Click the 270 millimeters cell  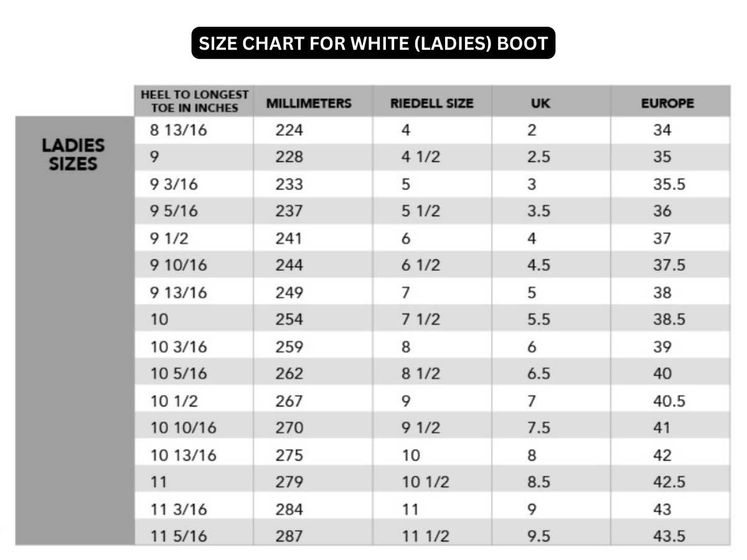pyautogui.click(x=289, y=428)
